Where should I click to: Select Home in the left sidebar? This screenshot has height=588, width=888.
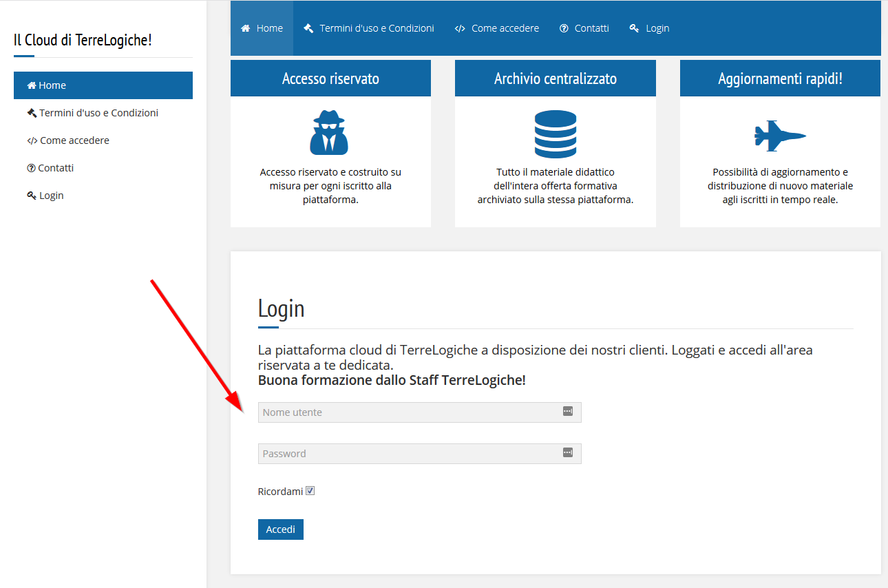pos(103,85)
